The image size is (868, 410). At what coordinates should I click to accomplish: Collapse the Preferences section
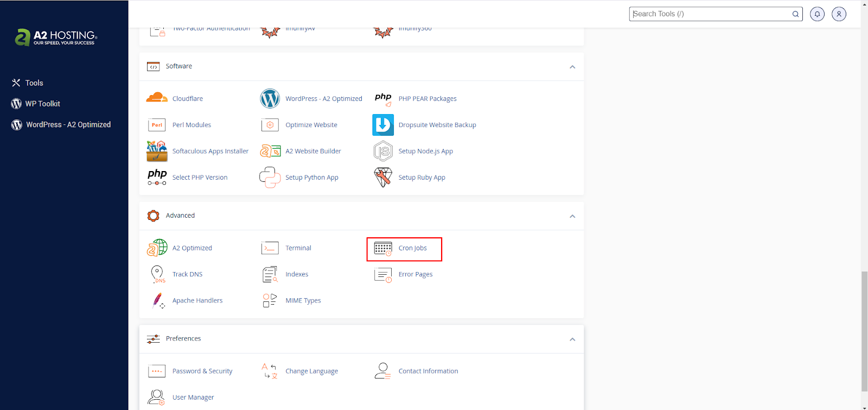[572, 339]
